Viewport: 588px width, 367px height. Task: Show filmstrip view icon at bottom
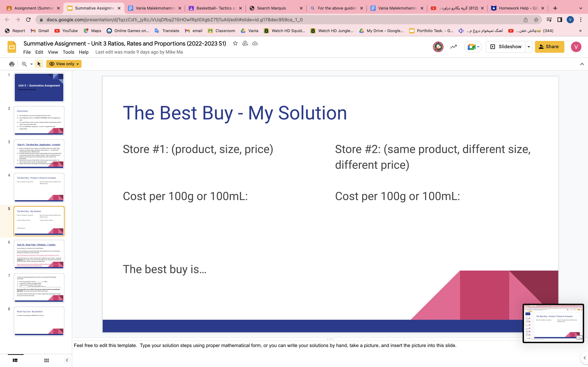[15, 360]
